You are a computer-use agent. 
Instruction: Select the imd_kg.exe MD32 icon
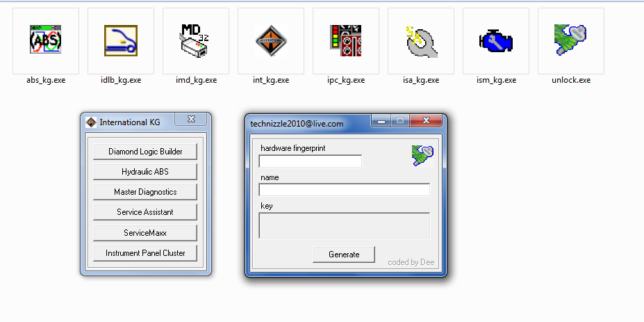click(195, 40)
